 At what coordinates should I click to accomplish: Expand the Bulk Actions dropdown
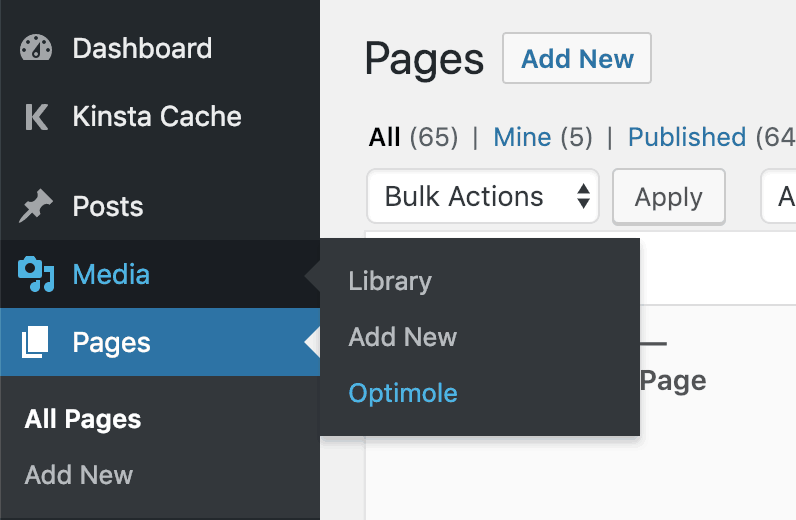pos(483,196)
